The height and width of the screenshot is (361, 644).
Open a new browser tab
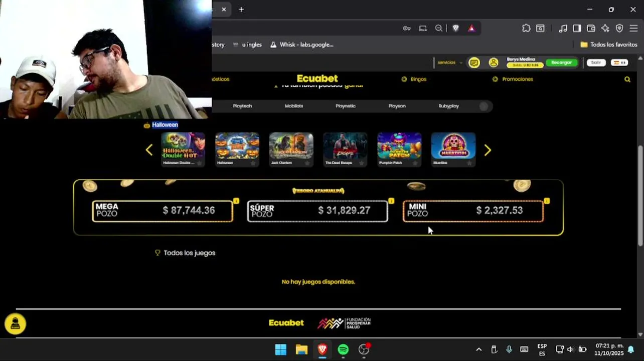(241, 10)
